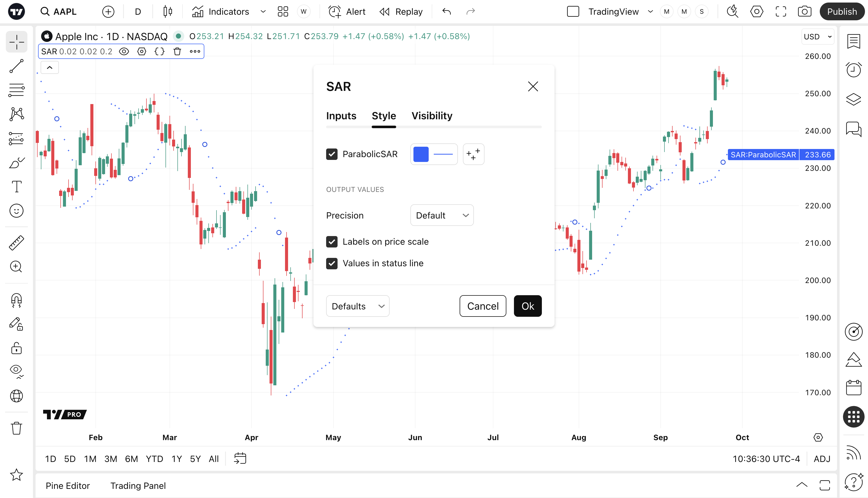Switch to the Inputs tab
Viewport: 868px width, 498px height.
click(341, 116)
